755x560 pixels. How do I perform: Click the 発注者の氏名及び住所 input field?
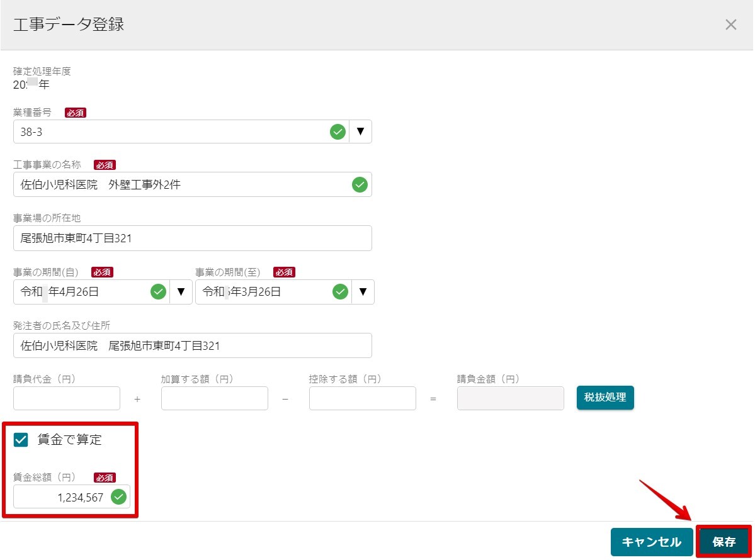coord(193,345)
